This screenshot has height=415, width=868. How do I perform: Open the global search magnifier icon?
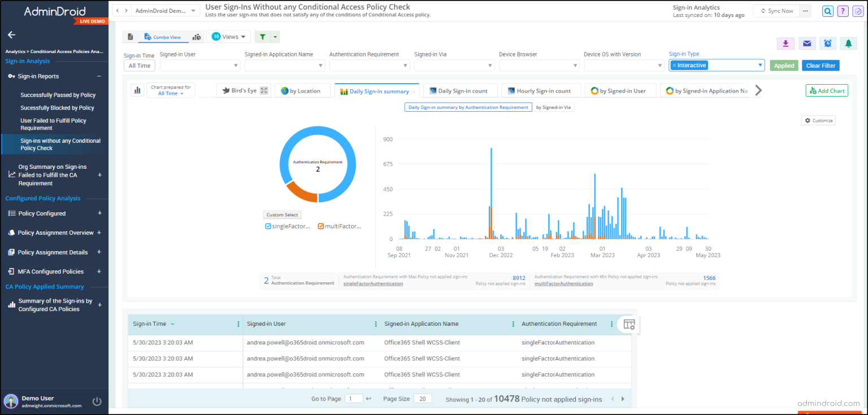coord(827,11)
